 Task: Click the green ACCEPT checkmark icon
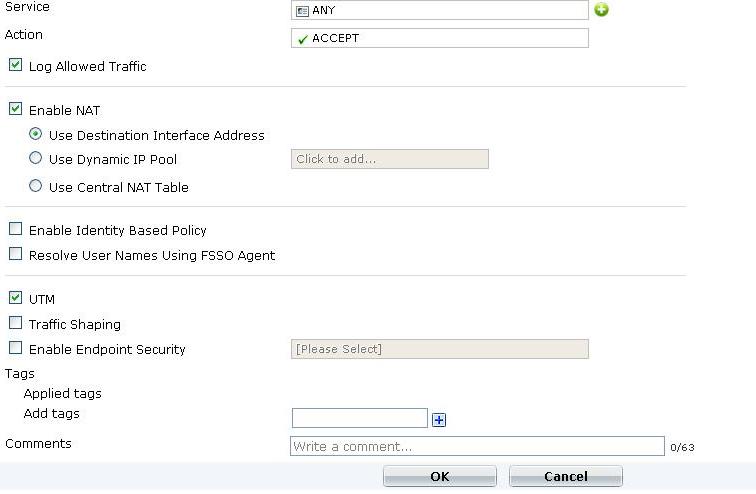302,39
